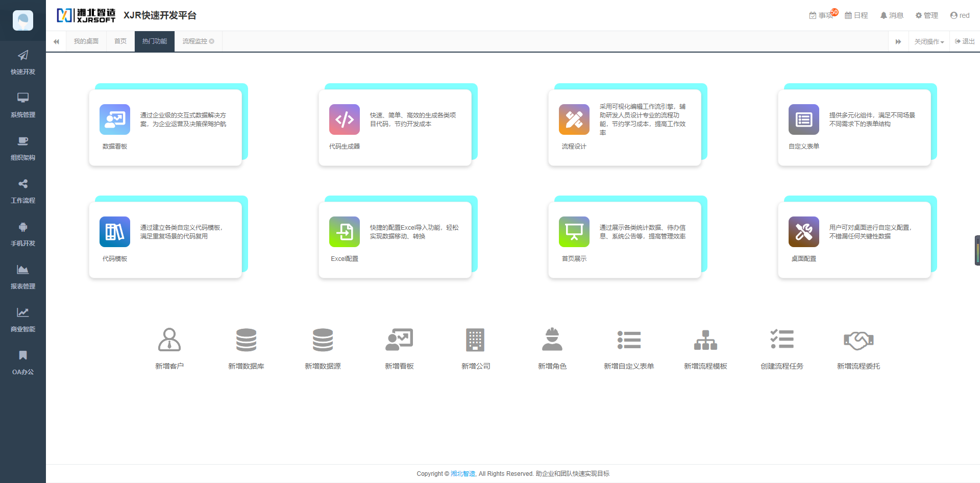
Task: Click the 消息 notification bell
Action: tap(891, 15)
